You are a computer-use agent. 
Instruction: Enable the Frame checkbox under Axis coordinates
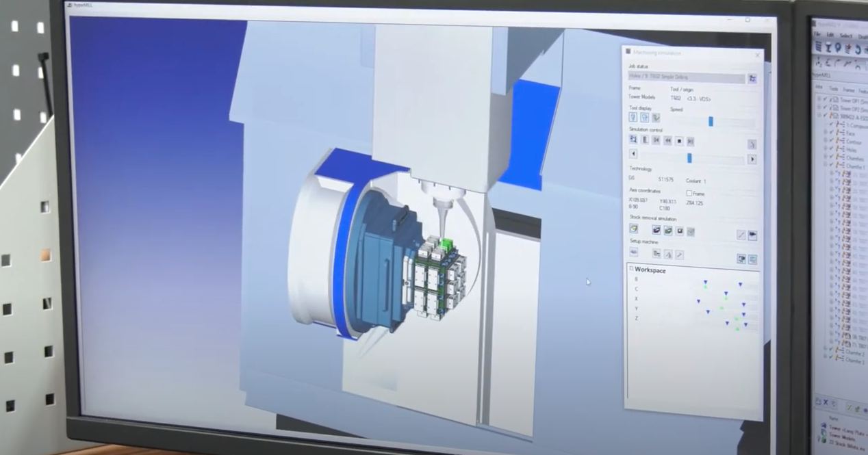tap(689, 194)
